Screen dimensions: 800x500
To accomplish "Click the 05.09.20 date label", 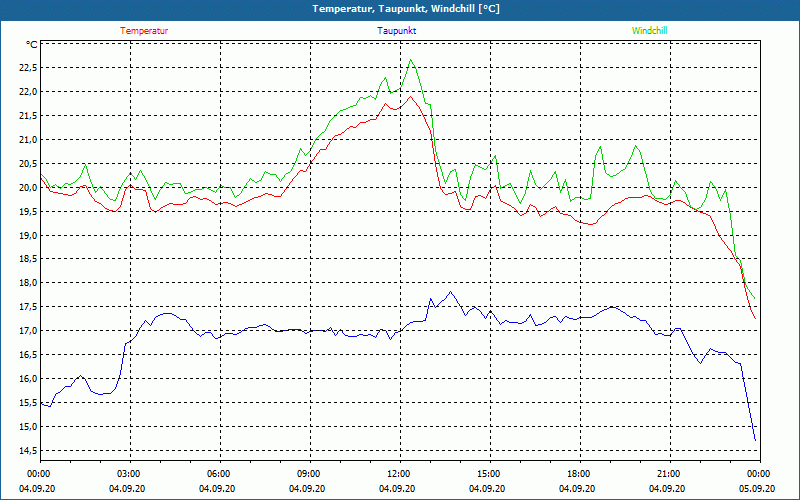I will pos(757,488).
